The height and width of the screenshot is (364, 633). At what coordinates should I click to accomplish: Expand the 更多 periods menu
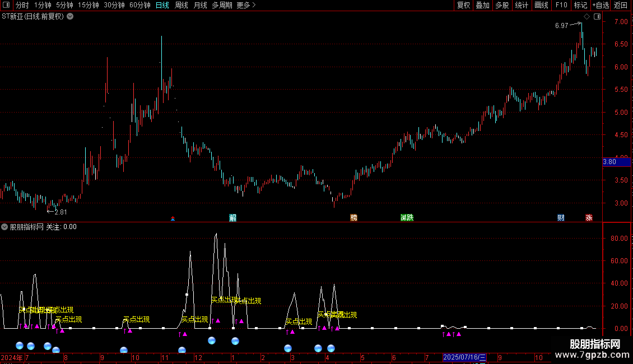click(x=246, y=5)
